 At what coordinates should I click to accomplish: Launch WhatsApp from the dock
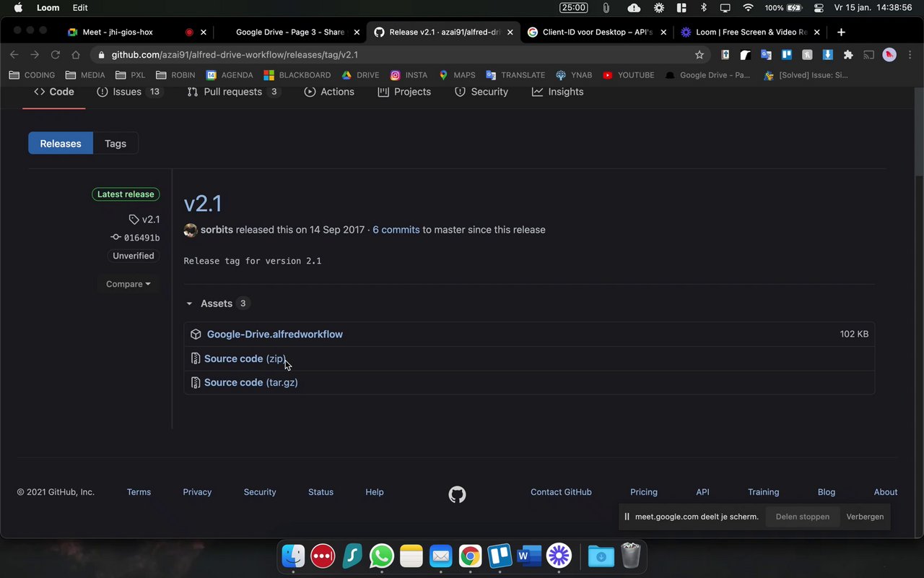click(382, 556)
